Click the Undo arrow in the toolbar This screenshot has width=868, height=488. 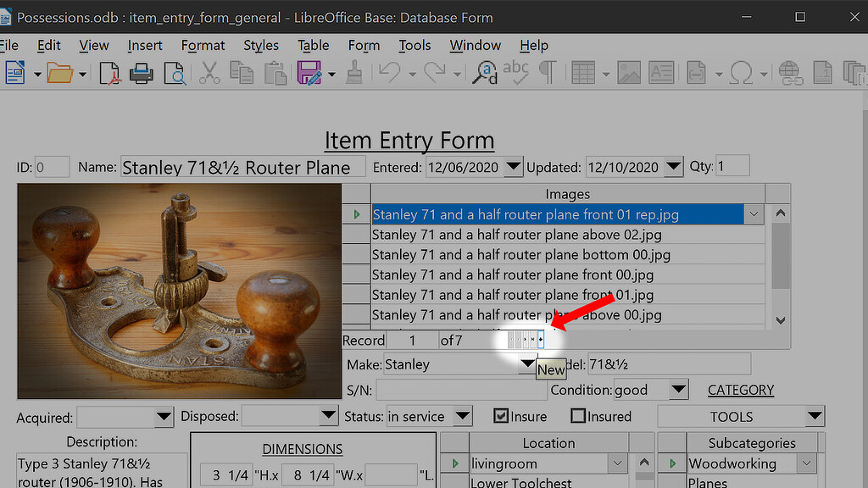(x=388, y=74)
